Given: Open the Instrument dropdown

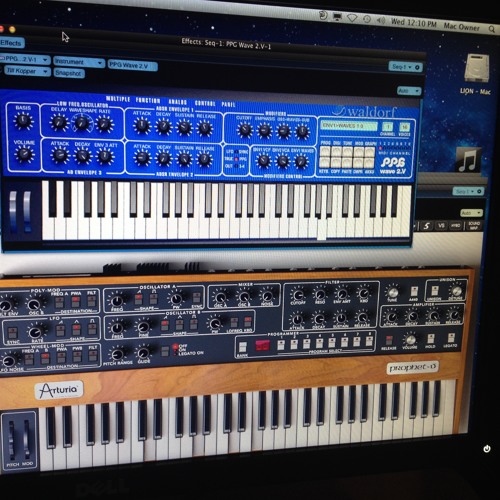Looking at the screenshot, I should (79, 62).
